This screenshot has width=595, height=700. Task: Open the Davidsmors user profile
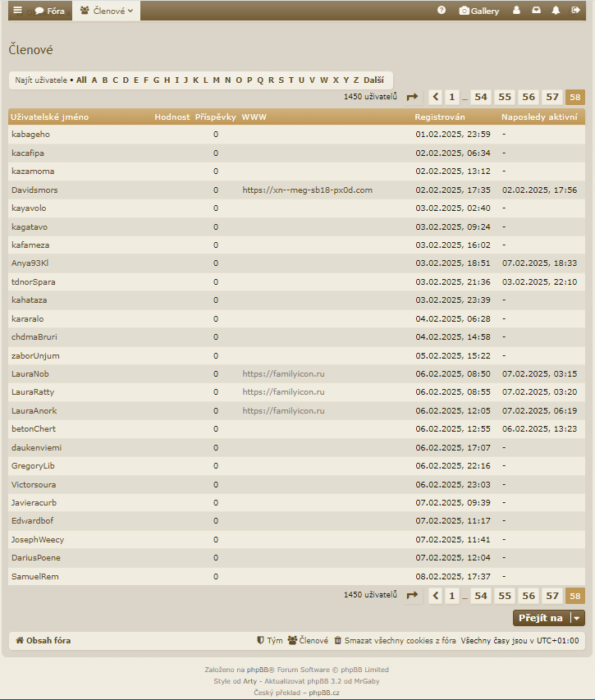coord(34,190)
